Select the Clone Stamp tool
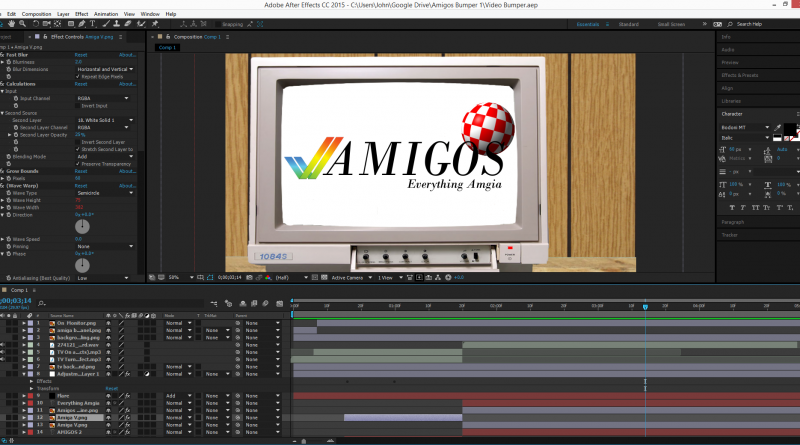The height and width of the screenshot is (445, 800). pos(116,24)
